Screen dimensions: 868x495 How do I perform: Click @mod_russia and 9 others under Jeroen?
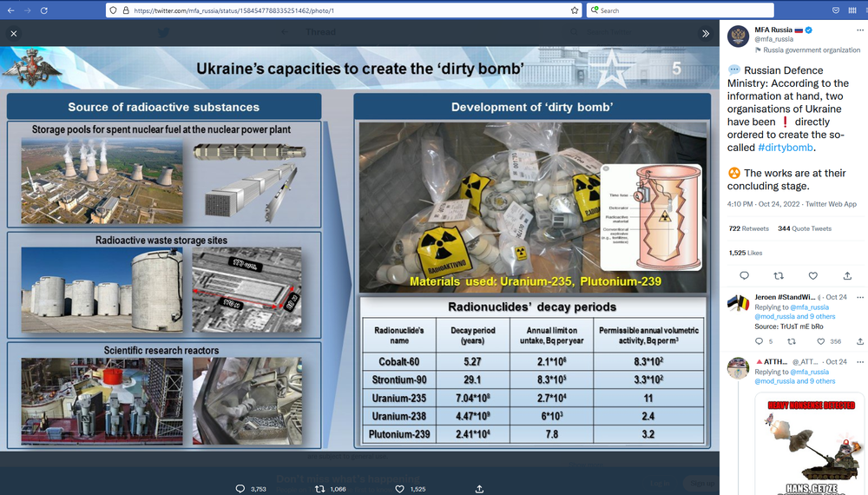coord(795,317)
